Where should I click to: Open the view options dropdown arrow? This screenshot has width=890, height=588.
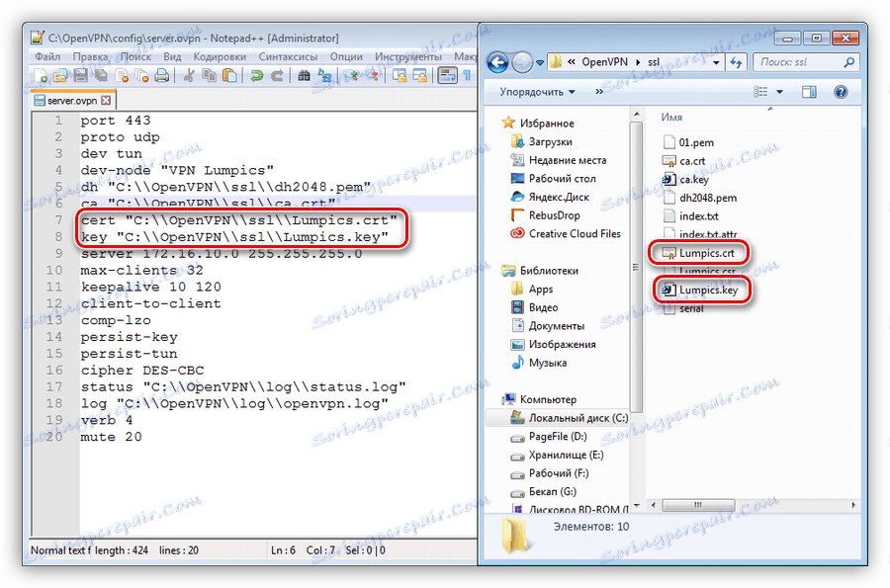(x=779, y=92)
